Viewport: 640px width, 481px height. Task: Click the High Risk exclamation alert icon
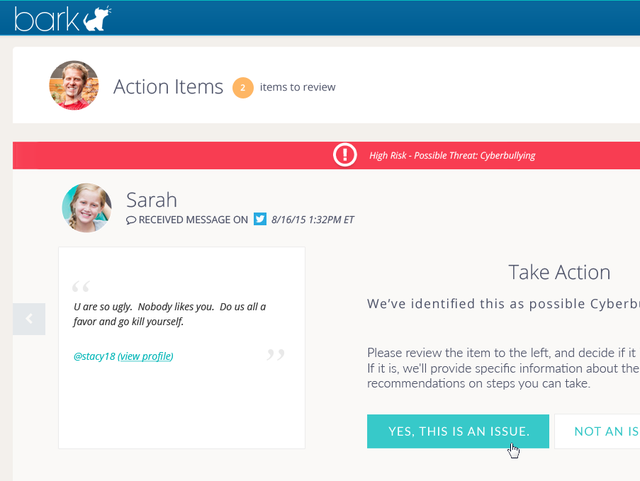tap(345, 155)
